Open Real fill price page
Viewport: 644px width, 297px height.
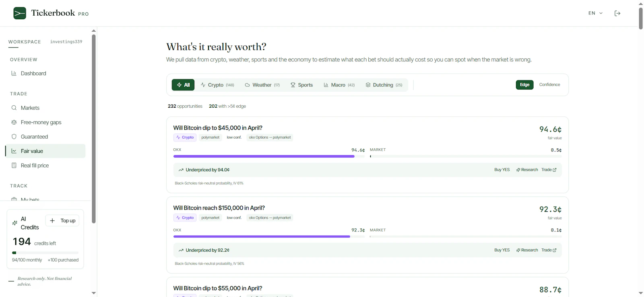coord(45,166)
